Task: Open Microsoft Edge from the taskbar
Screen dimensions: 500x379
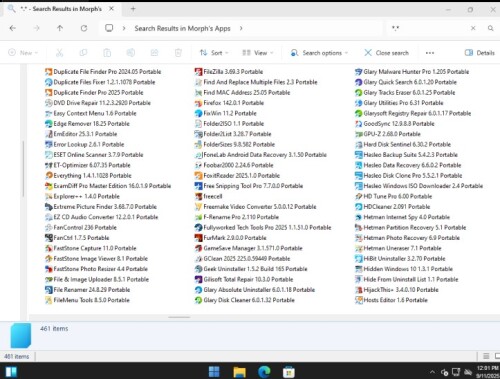Action: tap(264, 372)
